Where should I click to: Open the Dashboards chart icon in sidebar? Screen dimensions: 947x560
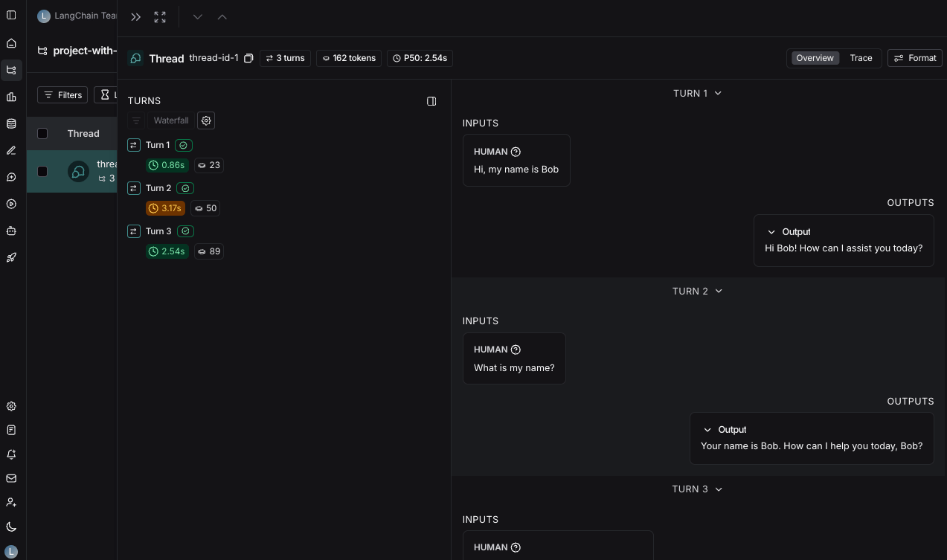click(x=11, y=97)
